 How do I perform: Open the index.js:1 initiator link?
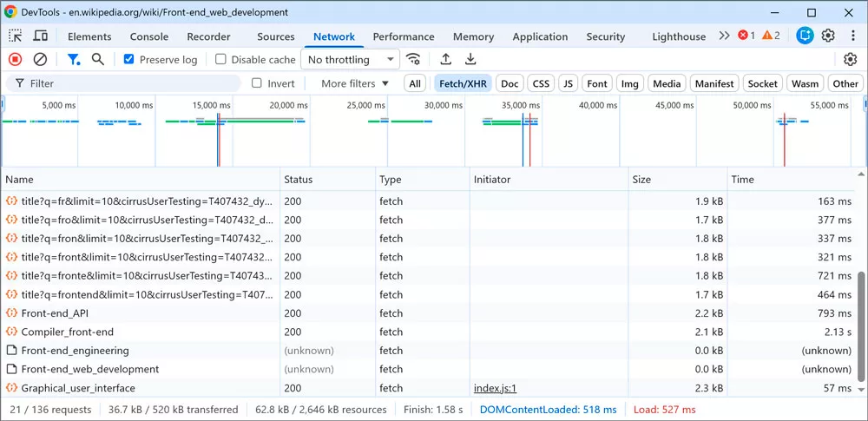(495, 388)
